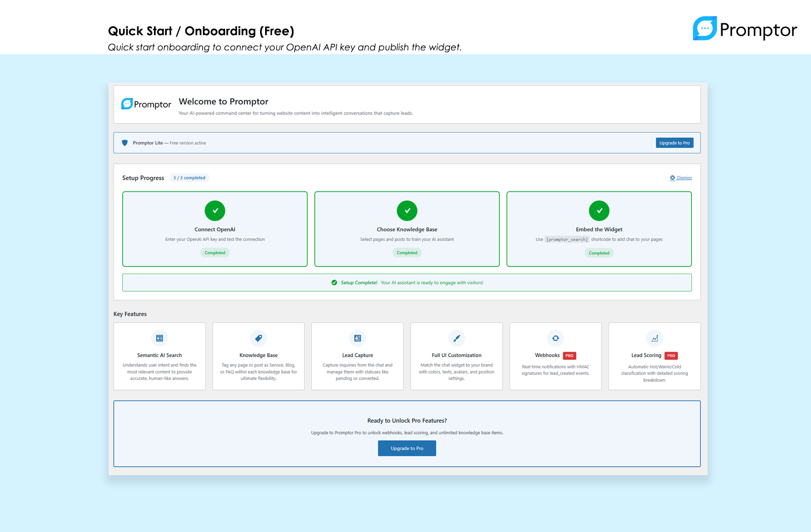Click the Promptor logo in welcome header

pyautogui.click(x=146, y=104)
